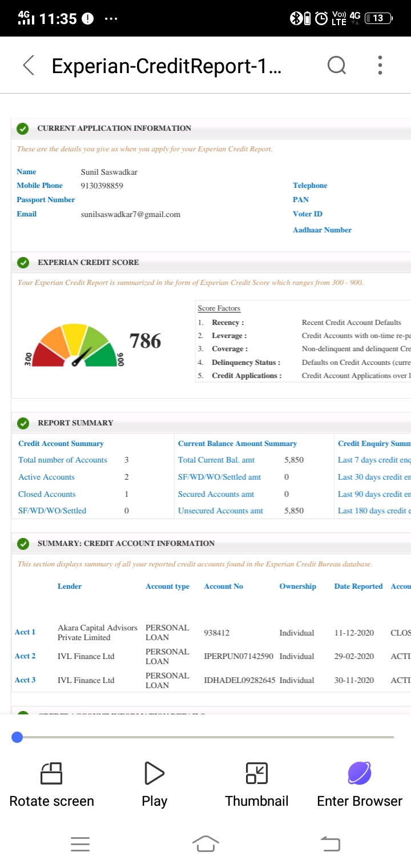Tap the status bar time 11:35
The width and height of the screenshot is (411, 868).
(58, 19)
